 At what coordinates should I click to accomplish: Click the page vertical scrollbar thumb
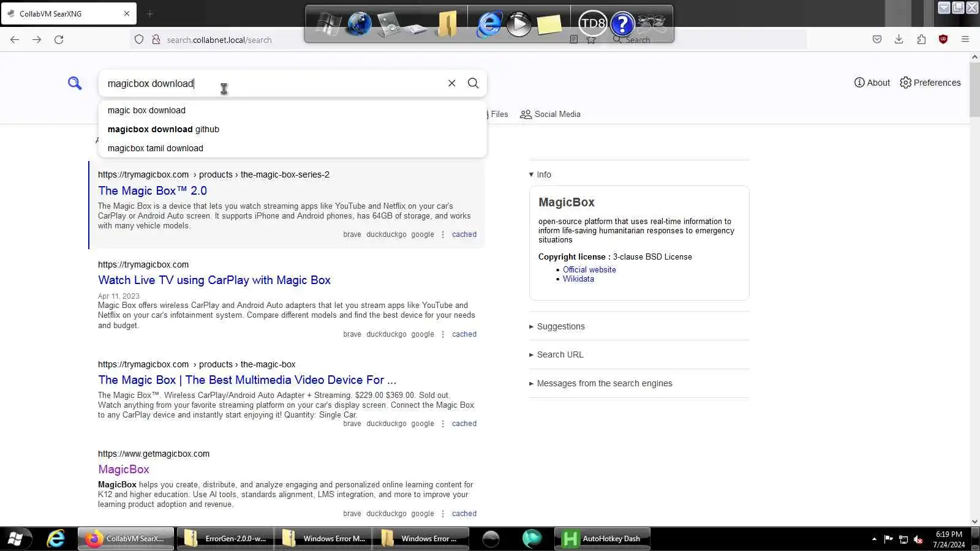coord(974,89)
